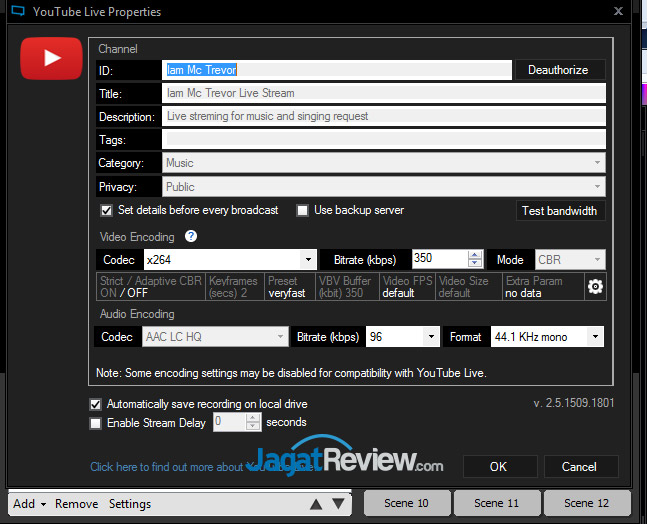Close the YouTube Live Properties dialog
Viewport: 647px width, 524px height.
click(x=620, y=11)
